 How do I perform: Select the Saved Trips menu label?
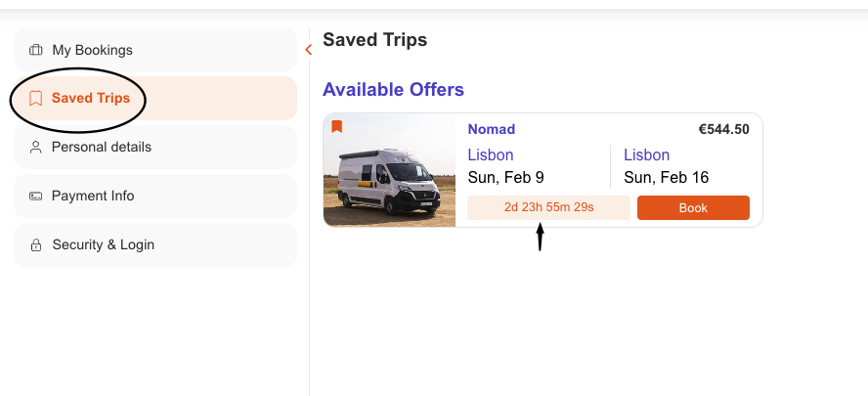[91, 98]
